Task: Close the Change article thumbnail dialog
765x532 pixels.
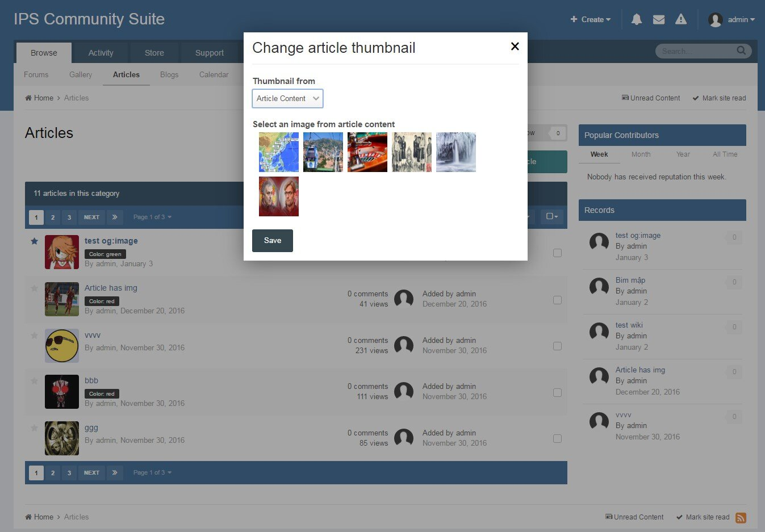Action: click(x=515, y=47)
